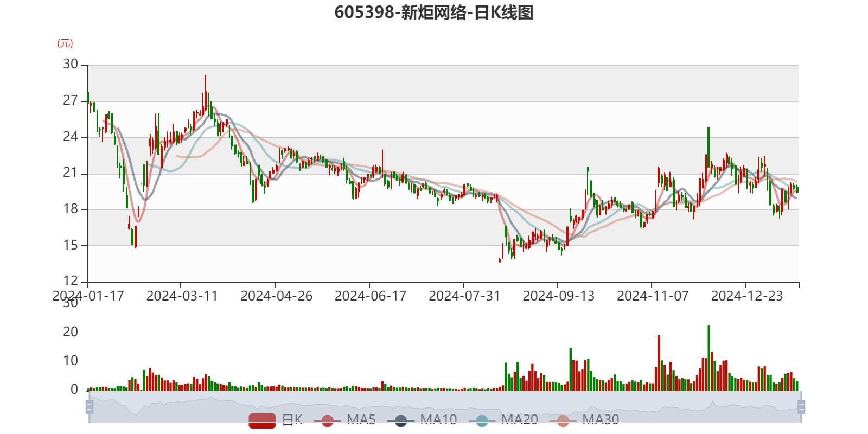Click the volume axis label 20

pos(71,332)
